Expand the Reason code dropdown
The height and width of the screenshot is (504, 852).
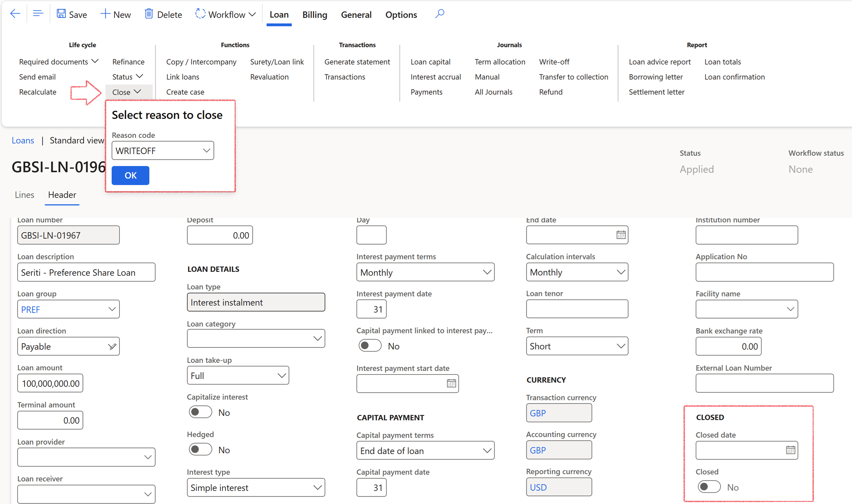click(x=206, y=151)
